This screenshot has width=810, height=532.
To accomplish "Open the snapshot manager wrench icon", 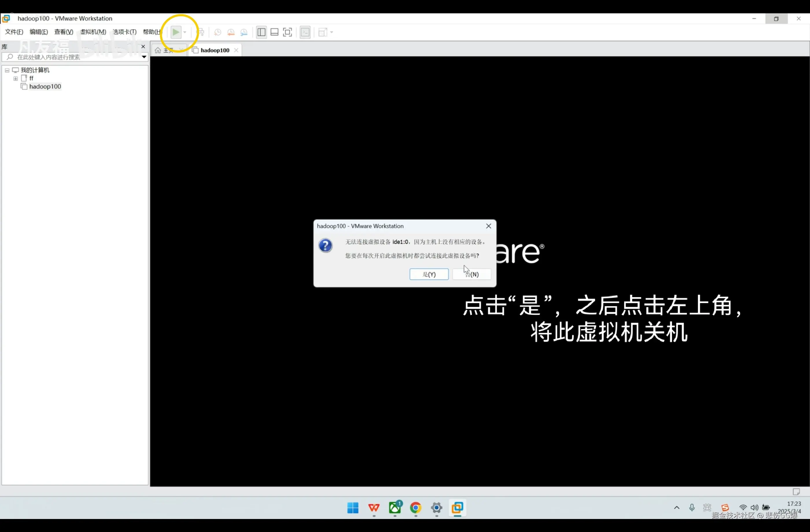I will 244,32.
